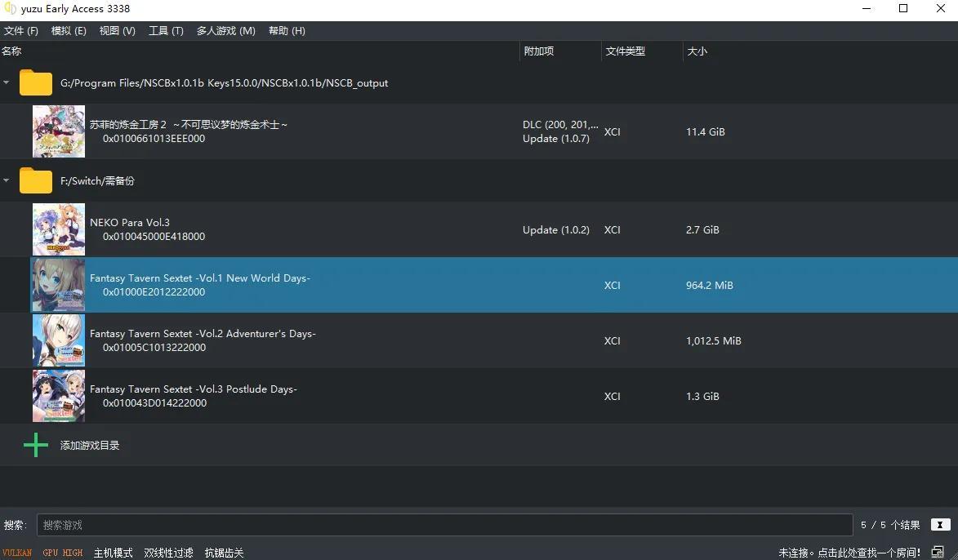Clear search with the X button

940,525
